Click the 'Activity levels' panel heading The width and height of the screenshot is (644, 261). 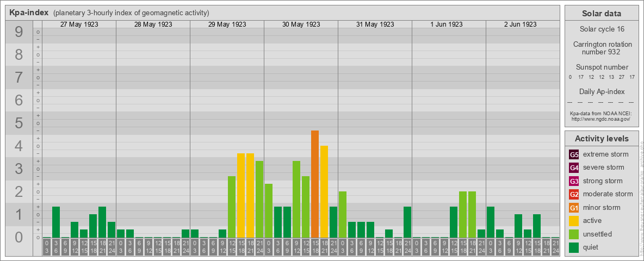(602, 139)
